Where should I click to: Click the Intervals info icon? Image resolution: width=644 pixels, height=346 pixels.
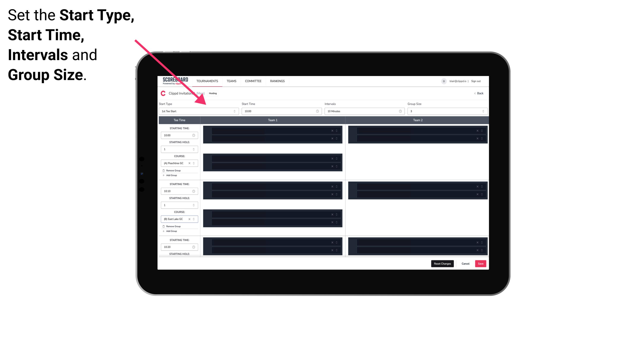click(400, 111)
